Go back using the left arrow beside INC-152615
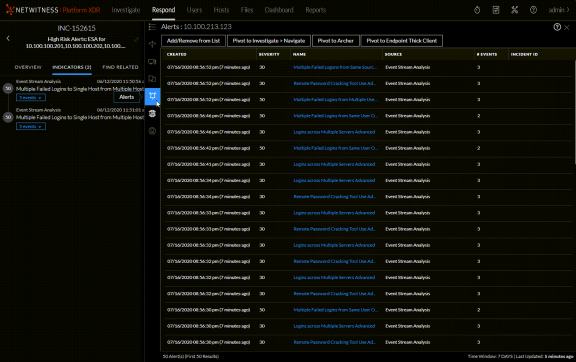 8,38
